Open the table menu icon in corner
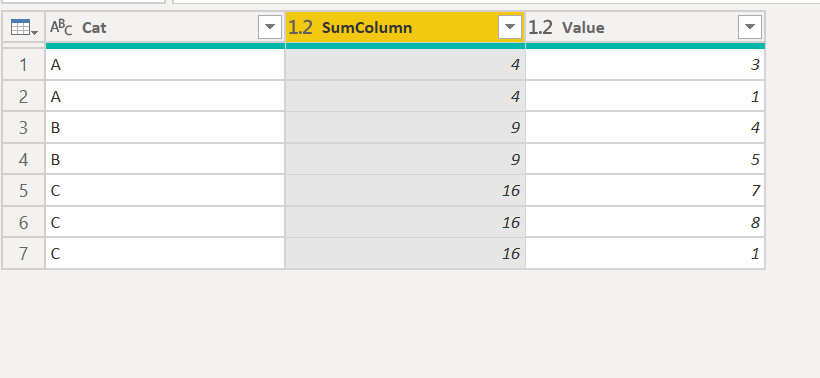 coord(24,27)
